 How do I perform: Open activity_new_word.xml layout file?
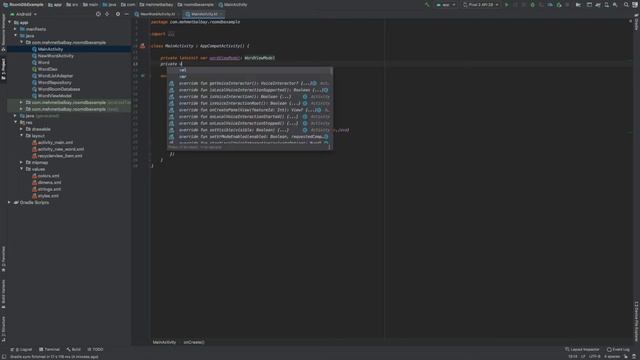[x=61, y=149]
